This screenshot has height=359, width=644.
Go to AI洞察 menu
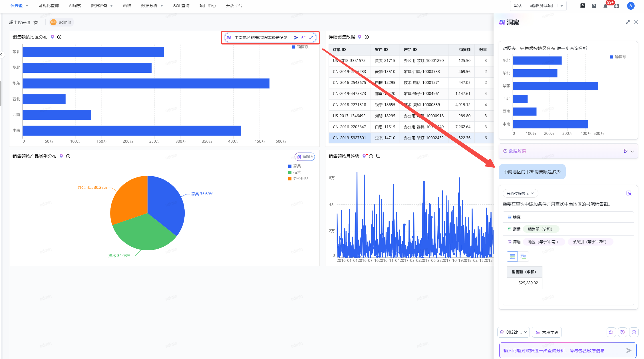tap(75, 6)
